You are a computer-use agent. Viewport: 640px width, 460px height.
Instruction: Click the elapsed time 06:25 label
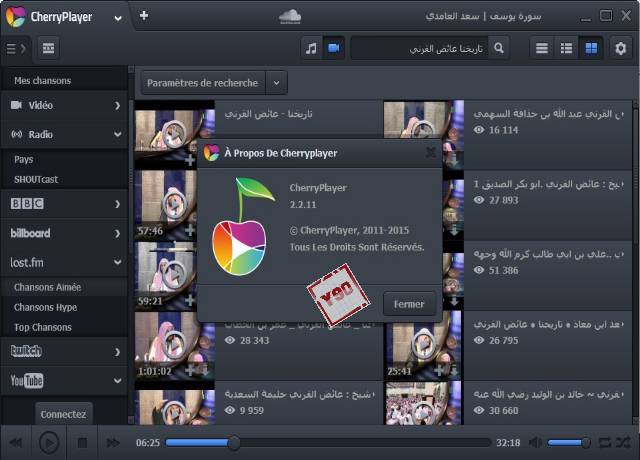pos(148,442)
